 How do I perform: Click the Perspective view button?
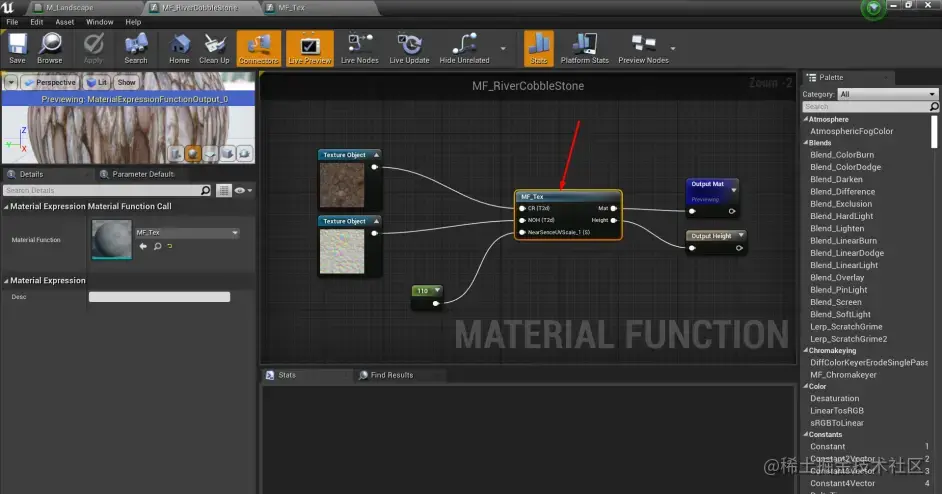point(50,82)
